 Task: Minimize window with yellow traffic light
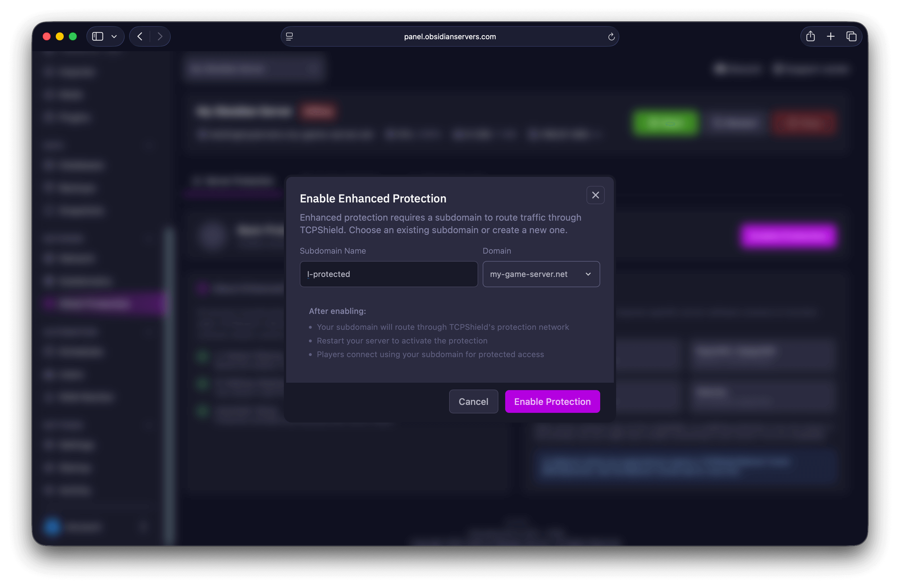(x=60, y=36)
